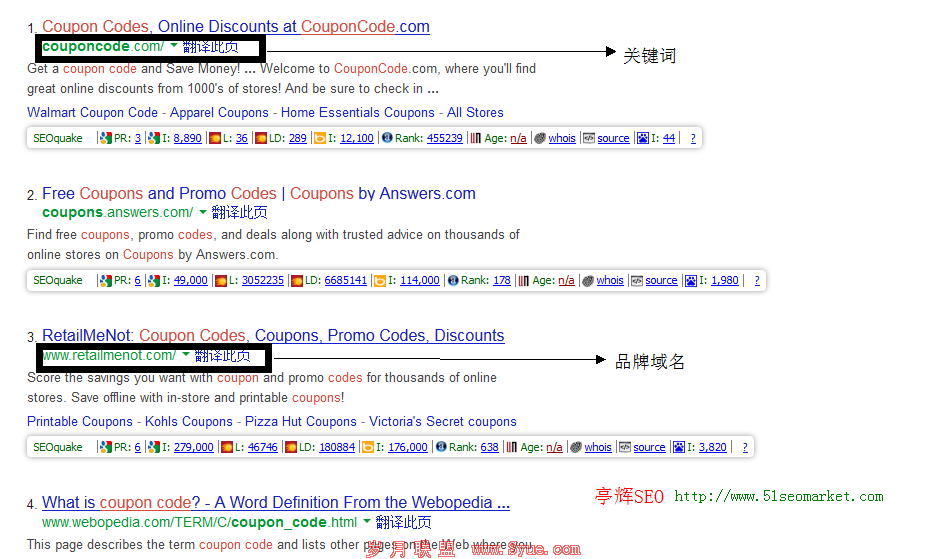Click SEMrush links icon beside L: 36
This screenshot has height=559, width=944.
[215, 138]
